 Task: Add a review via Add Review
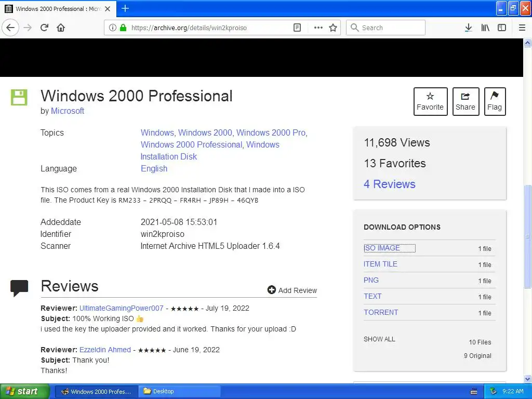click(292, 290)
